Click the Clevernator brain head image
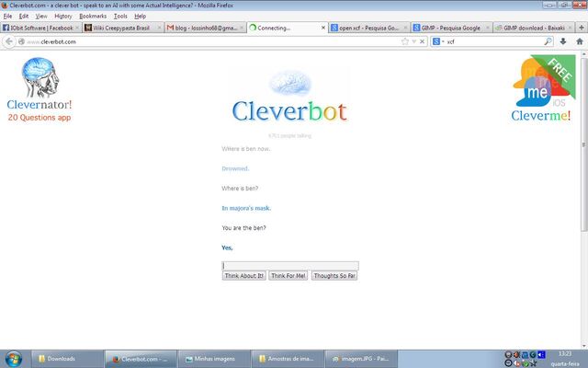Screen dimensions: 588x368 (40, 77)
